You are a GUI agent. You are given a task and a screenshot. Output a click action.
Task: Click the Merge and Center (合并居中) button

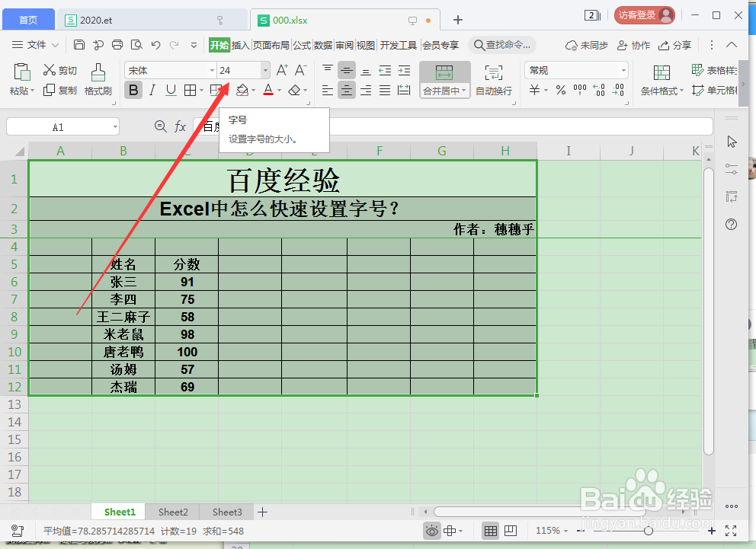pos(444,80)
